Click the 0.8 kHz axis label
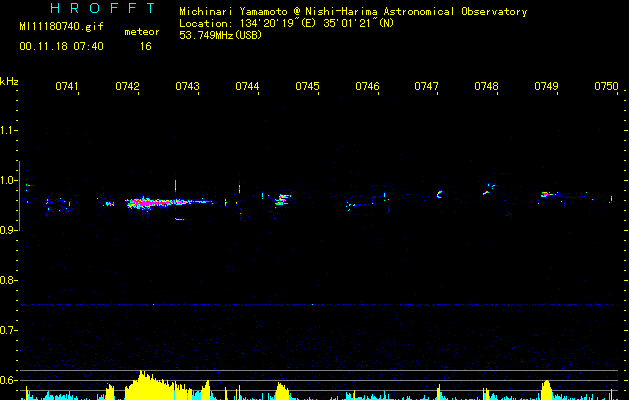 tap(8, 280)
